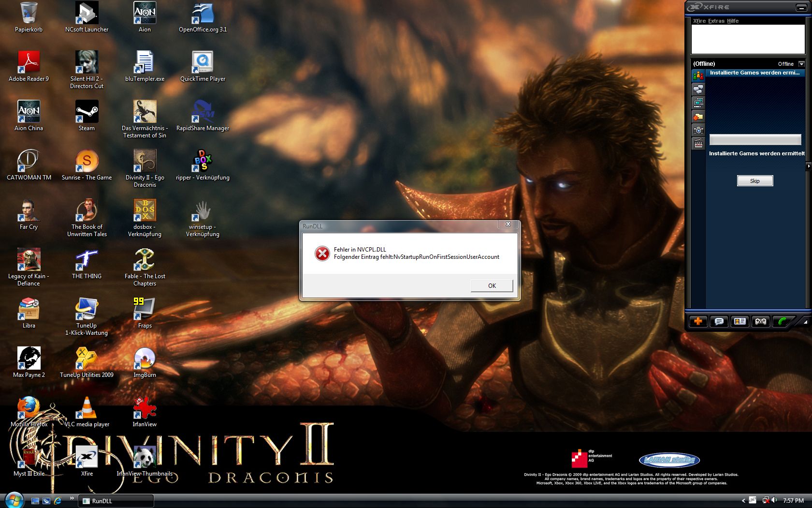Viewport: 812px width, 508px height.
Task: Click Skip in the Xfire window
Action: [x=754, y=180]
